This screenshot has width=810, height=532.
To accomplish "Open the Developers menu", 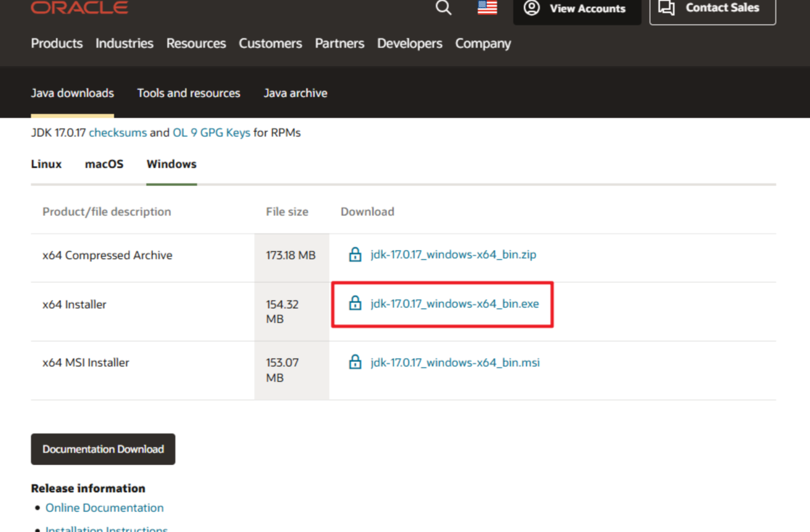I will click(410, 44).
